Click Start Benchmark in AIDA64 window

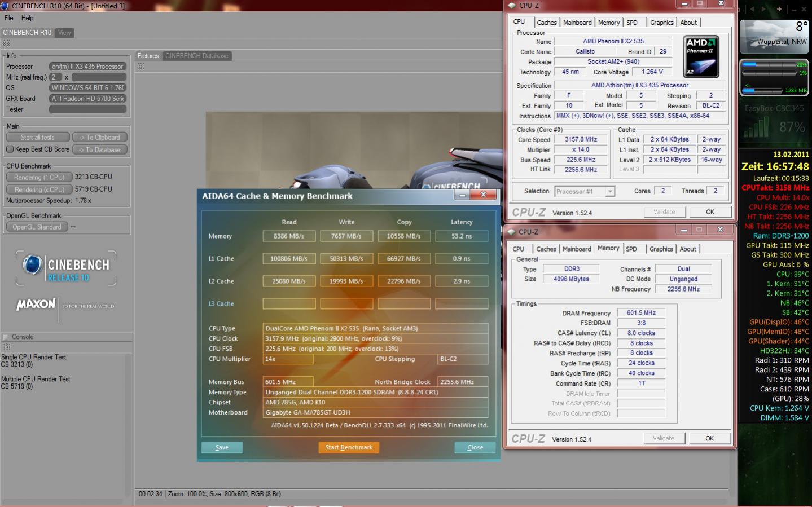(x=349, y=447)
